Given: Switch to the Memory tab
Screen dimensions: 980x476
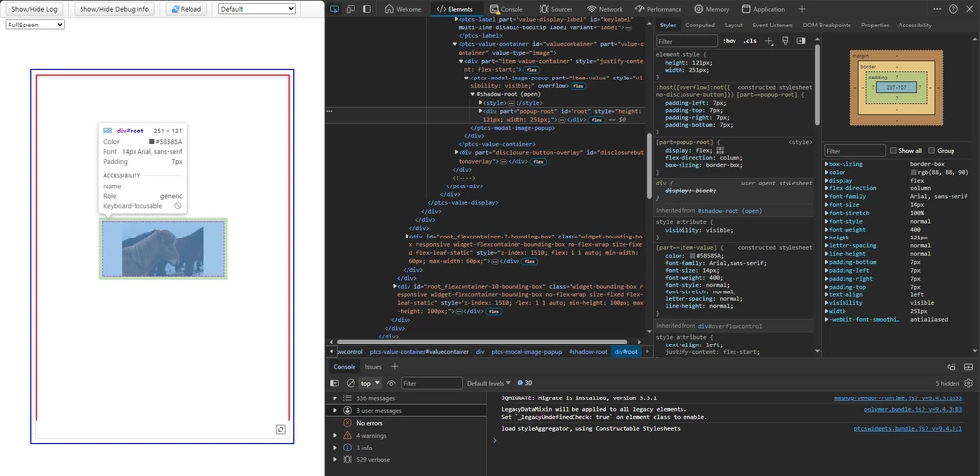Looking at the screenshot, I should coord(711,9).
